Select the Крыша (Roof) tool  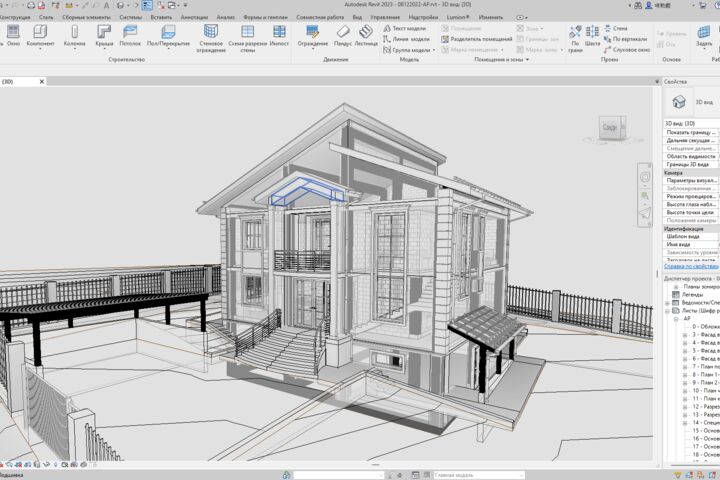(x=104, y=35)
